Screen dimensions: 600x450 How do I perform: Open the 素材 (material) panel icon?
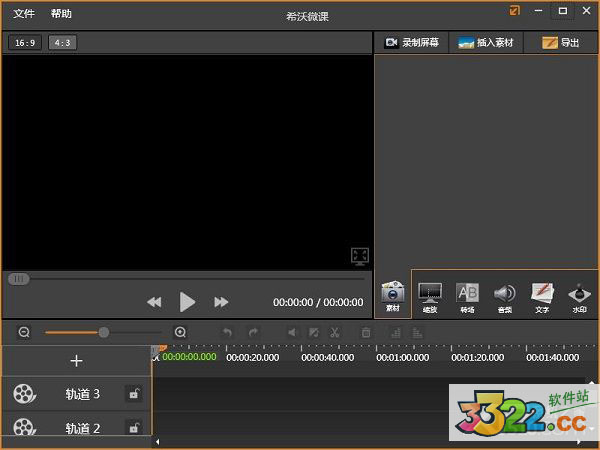[x=393, y=294]
